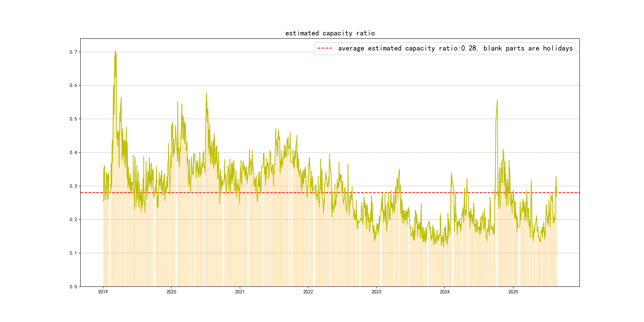The height and width of the screenshot is (322, 644).
Task: Click the 2020 x-axis label
Action: (171, 292)
